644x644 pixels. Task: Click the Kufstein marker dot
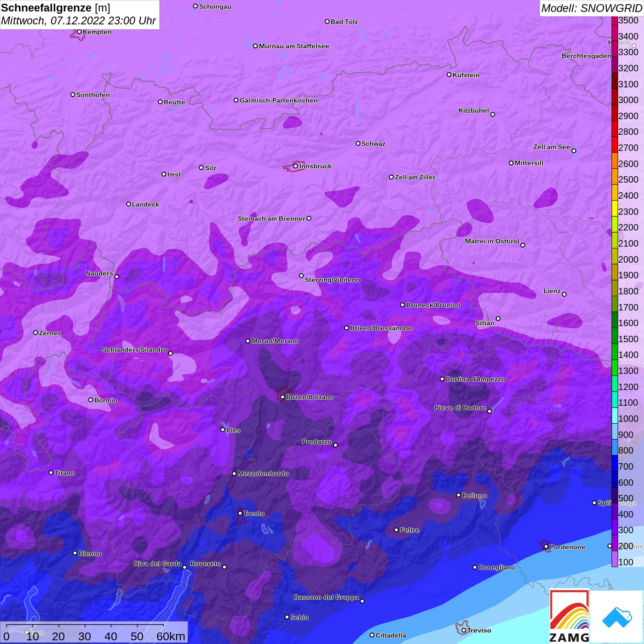pyautogui.click(x=449, y=75)
